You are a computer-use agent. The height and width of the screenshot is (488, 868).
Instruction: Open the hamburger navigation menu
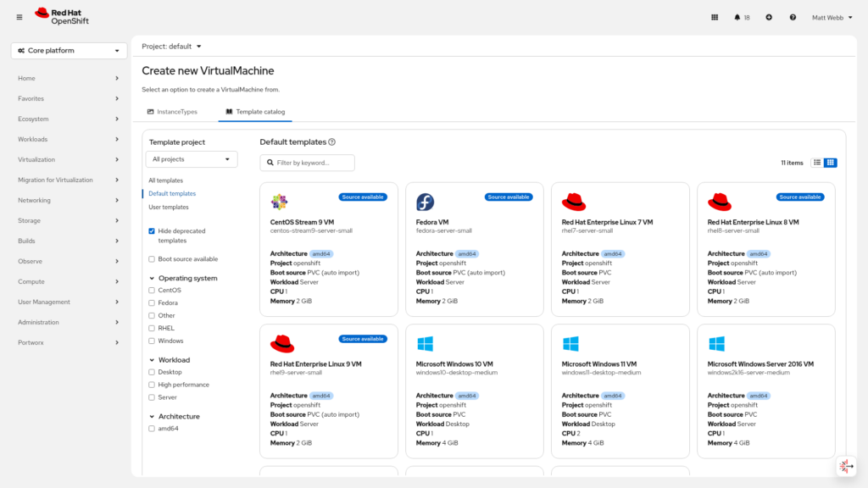click(19, 17)
